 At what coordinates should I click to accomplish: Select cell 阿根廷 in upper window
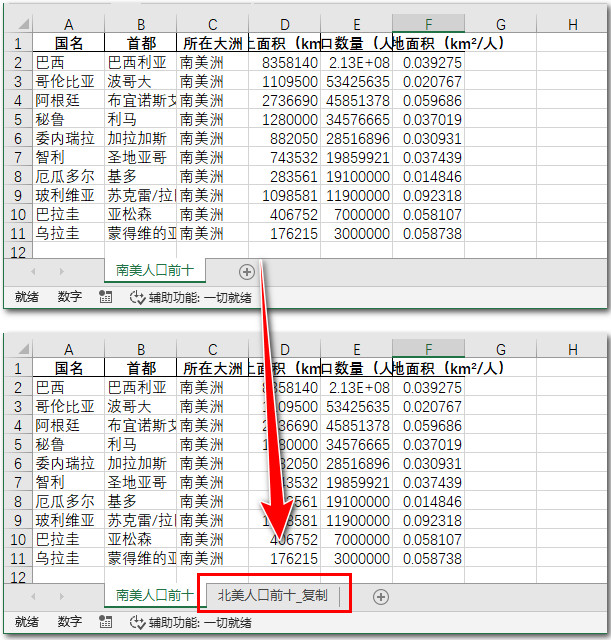[69, 100]
